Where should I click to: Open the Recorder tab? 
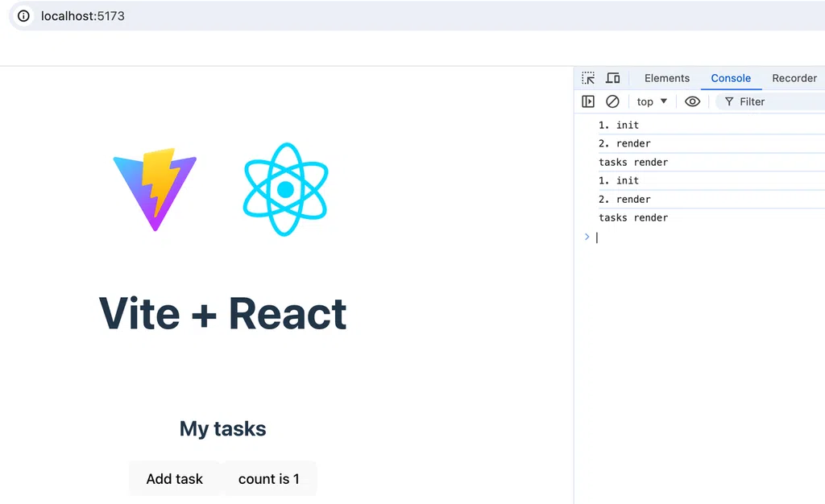tap(794, 78)
